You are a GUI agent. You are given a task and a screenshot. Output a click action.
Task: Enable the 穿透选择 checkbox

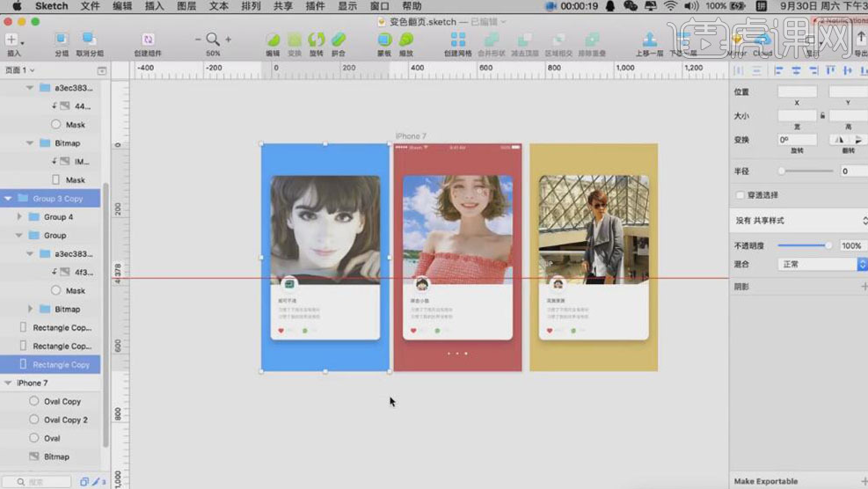[740, 195]
